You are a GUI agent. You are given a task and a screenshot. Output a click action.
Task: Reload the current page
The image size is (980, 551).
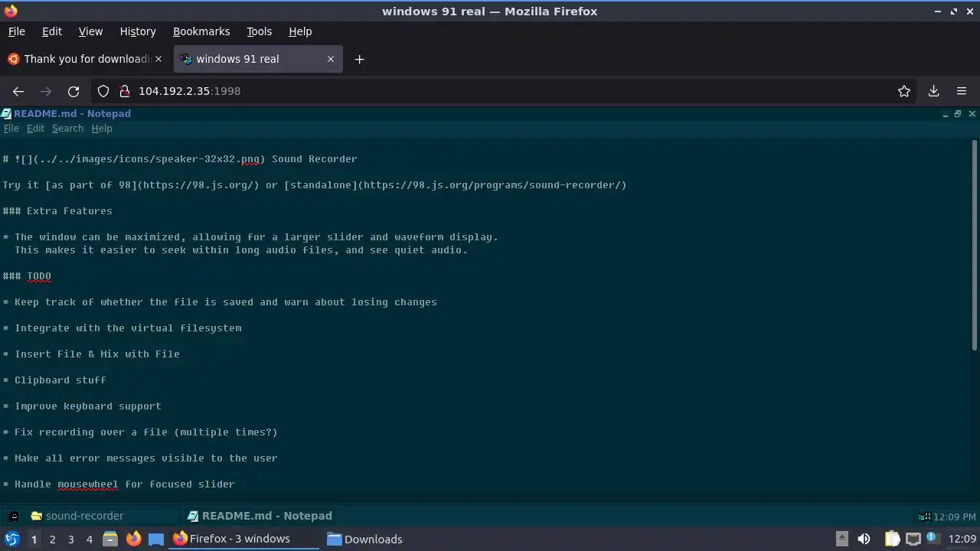click(73, 91)
